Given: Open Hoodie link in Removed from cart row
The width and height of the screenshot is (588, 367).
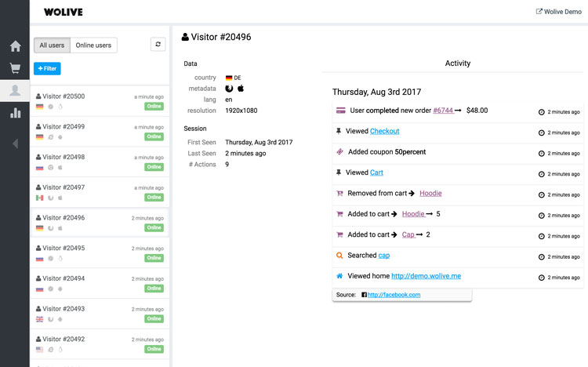Looking at the screenshot, I should coord(430,193).
